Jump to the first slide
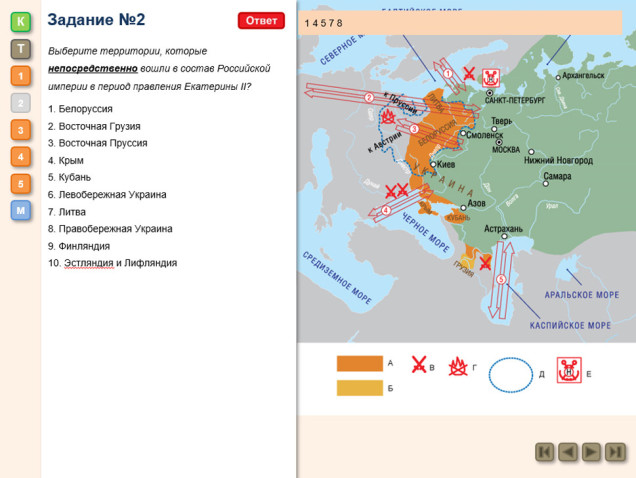 pyautogui.click(x=545, y=452)
